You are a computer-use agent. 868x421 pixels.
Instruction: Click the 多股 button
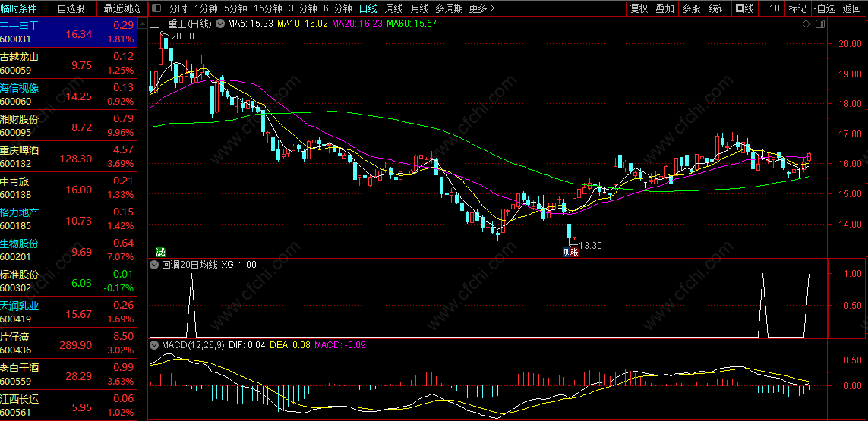pyautogui.click(x=691, y=8)
